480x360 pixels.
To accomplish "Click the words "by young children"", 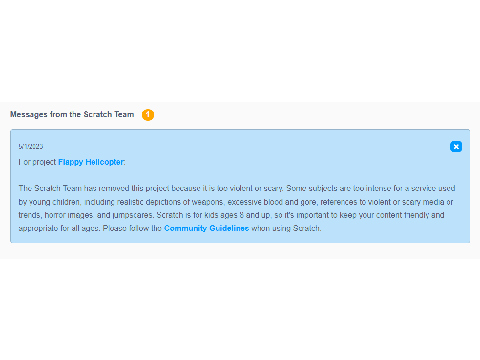I will (x=49, y=202).
